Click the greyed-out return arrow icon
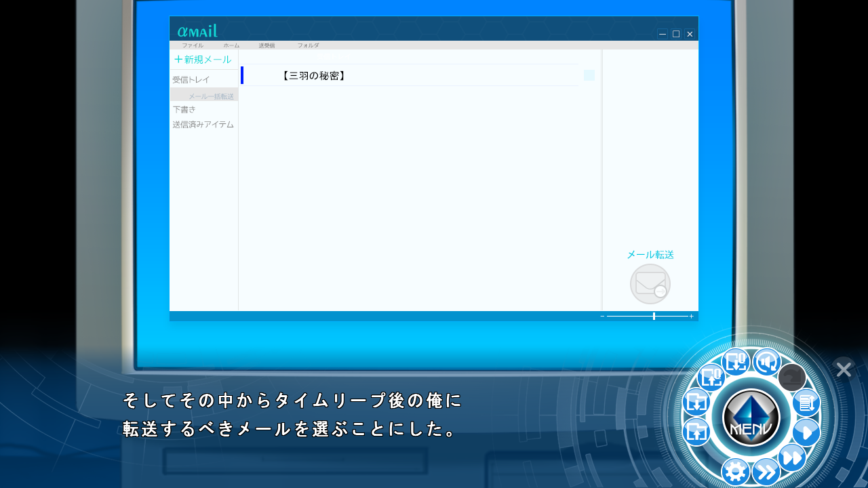Screen dimensions: 868x488 point(791,378)
